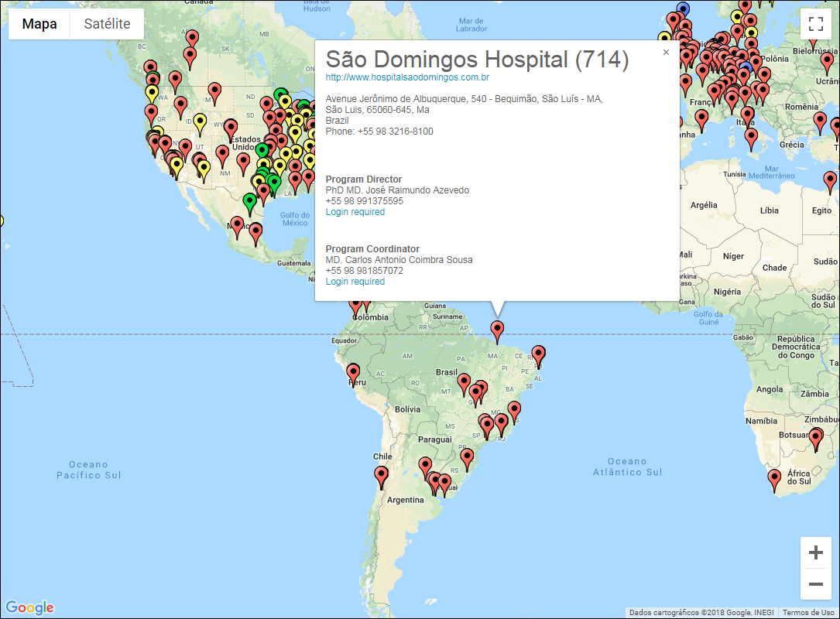Select the blue marker at top of Europe
840x619 pixels.
pyautogui.click(x=683, y=9)
